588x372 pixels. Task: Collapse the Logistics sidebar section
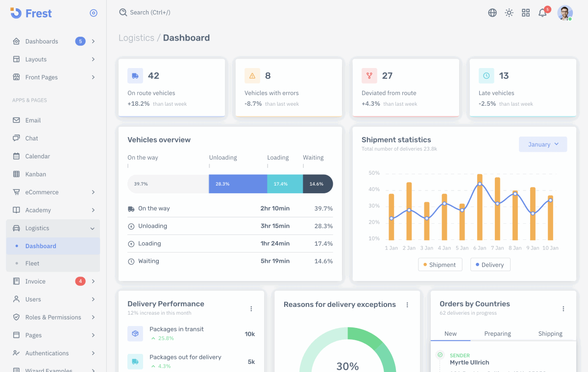coord(37,228)
